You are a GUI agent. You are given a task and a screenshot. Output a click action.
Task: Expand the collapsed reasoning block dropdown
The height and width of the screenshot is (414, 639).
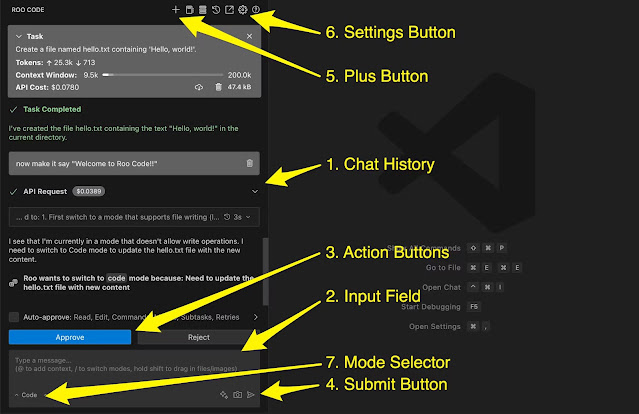[x=248, y=217]
